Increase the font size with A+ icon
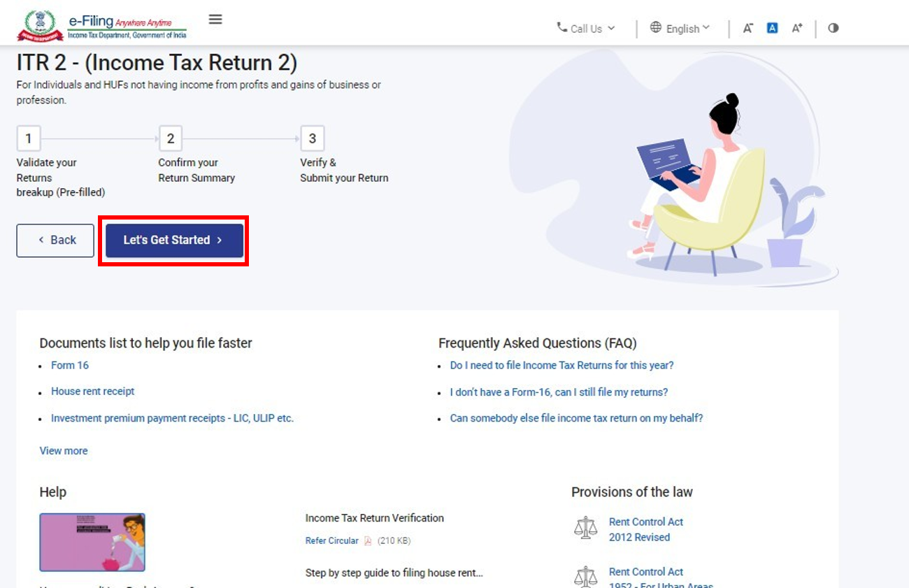The image size is (909, 588). point(797,29)
